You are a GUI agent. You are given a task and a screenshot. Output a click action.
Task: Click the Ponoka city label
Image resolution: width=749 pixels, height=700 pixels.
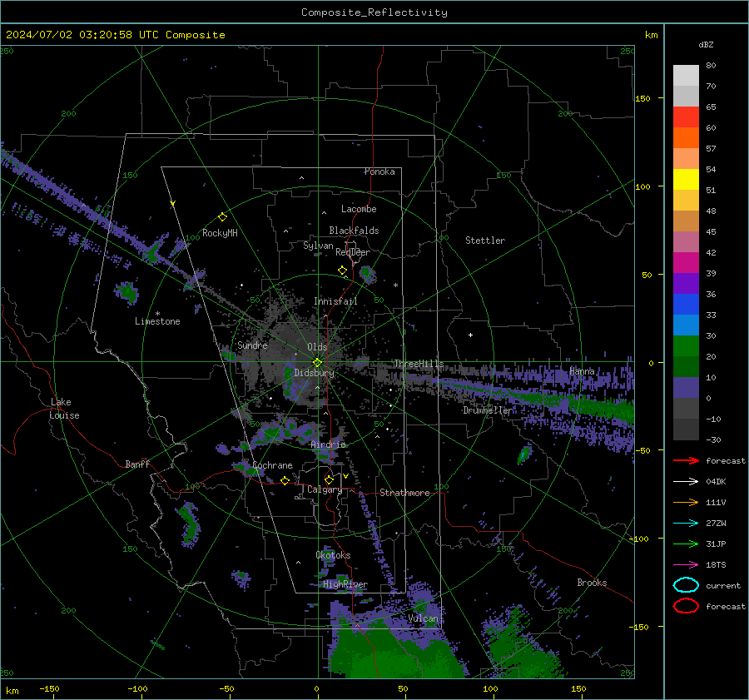click(379, 171)
